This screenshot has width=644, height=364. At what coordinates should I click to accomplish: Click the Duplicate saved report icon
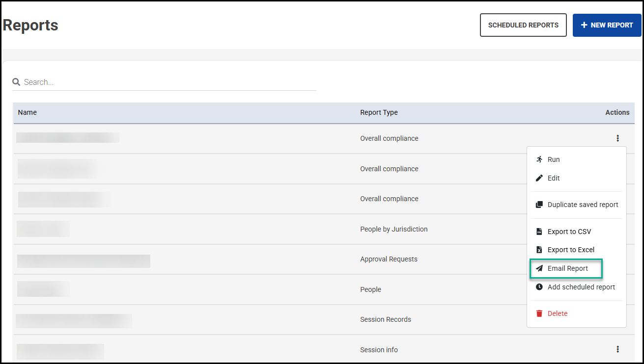(x=539, y=205)
